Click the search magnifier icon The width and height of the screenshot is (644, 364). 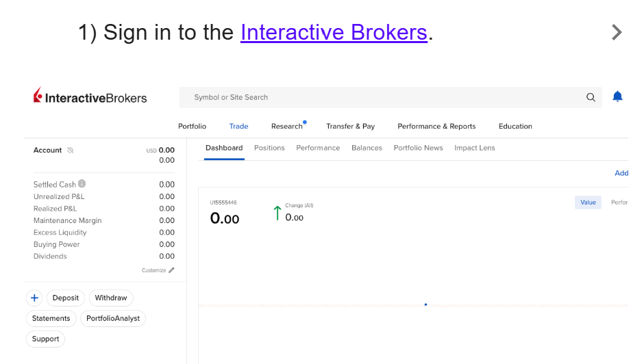point(591,97)
